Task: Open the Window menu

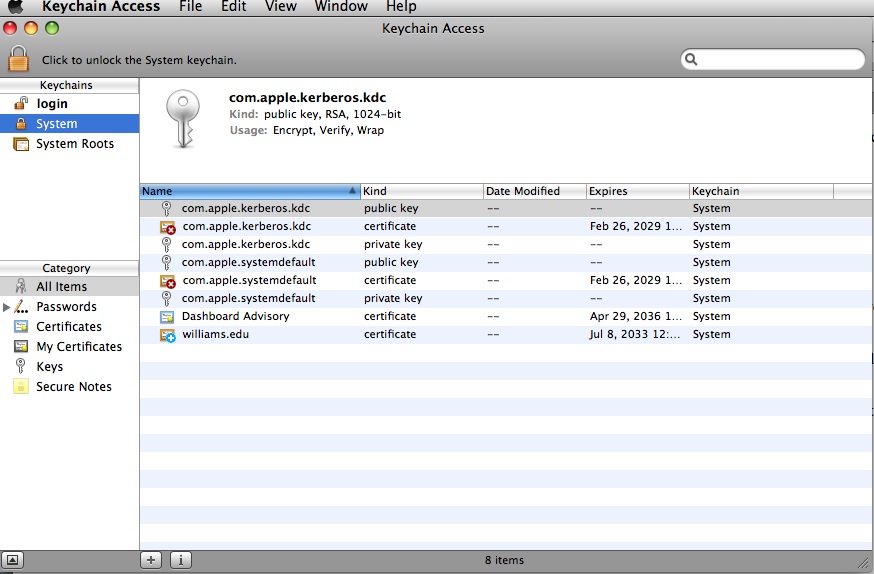Action: [x=341, y=6]
